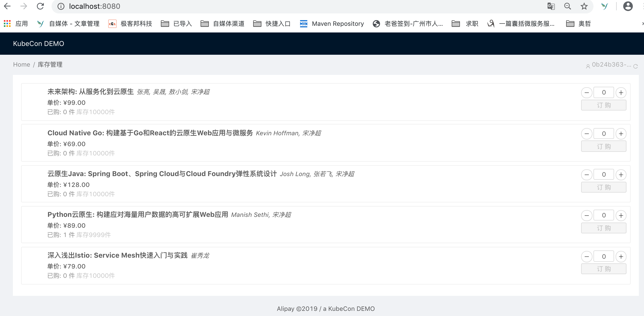This screenshot has width=644, height=316.
Task: Click quantity input field for 云原生Java
Action: [x=604, y=175]
